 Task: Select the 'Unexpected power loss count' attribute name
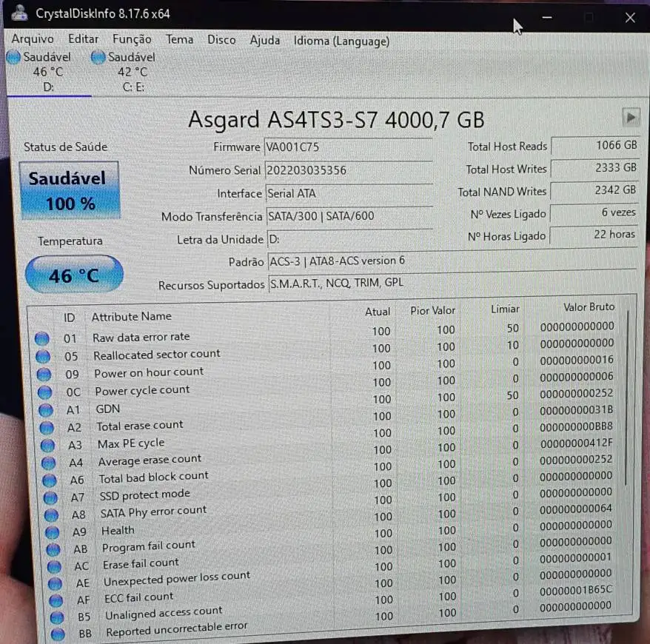pos(177,579)
